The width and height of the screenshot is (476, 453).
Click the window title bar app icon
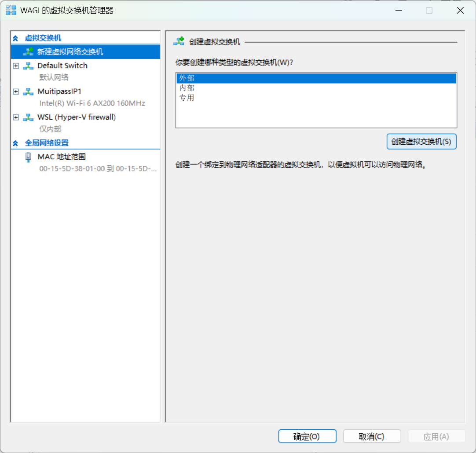(11, 11)
